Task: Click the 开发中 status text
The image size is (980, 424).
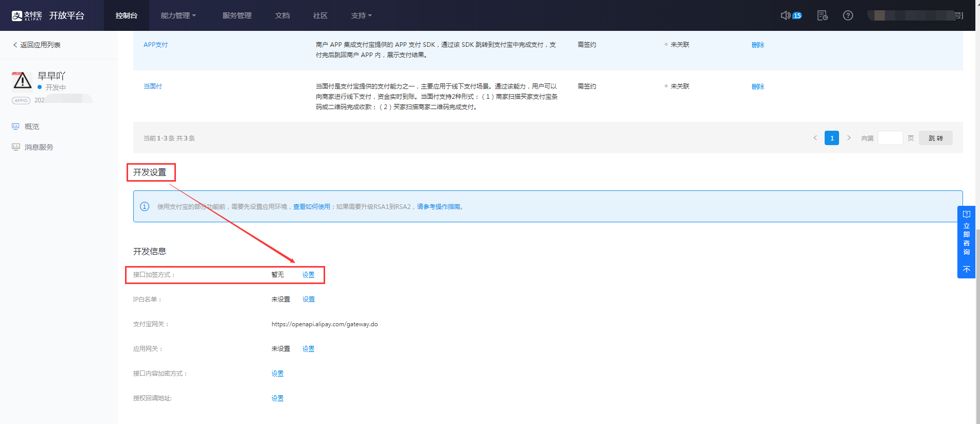Action: (x=56, y=87)
